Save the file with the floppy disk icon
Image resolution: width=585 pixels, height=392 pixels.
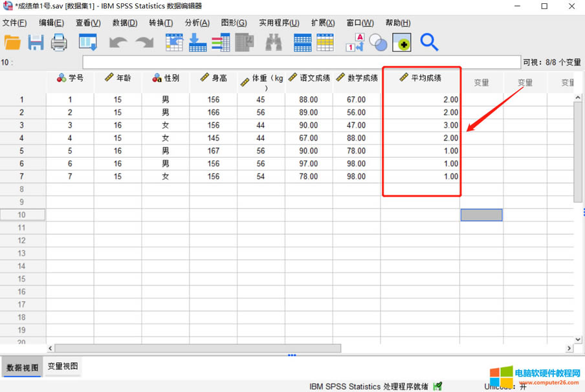(36, 43)
